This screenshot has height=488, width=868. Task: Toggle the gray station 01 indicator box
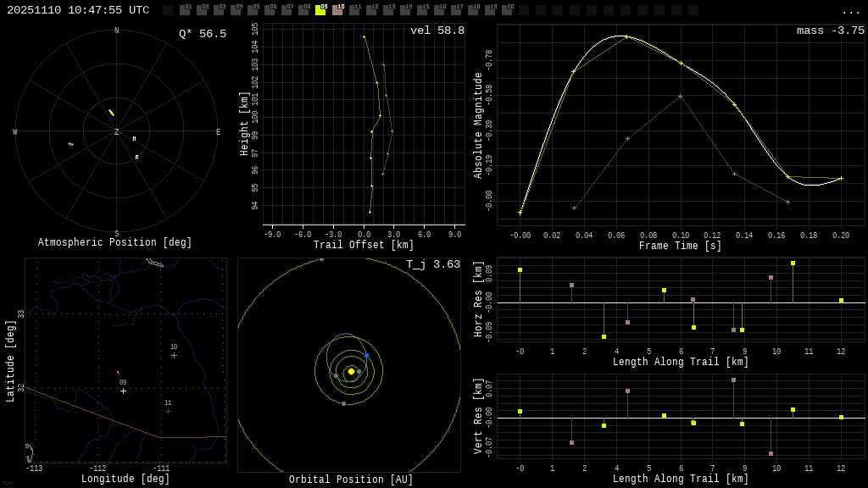pos(185,10)
